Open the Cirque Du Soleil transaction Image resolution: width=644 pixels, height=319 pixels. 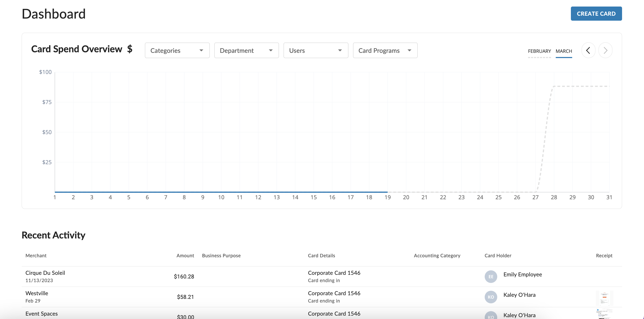click(x=45, y=273)
